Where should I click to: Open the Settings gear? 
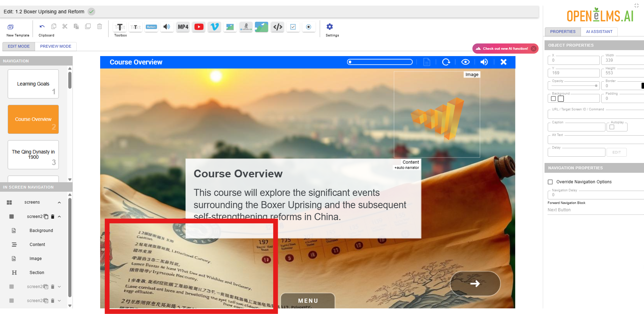[330, 27]
